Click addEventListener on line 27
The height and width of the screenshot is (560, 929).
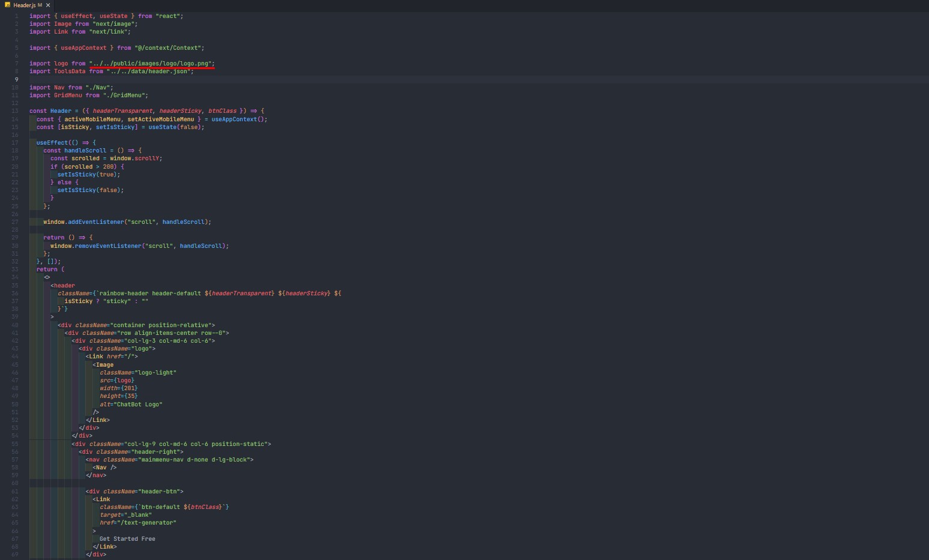pos(95,222)
